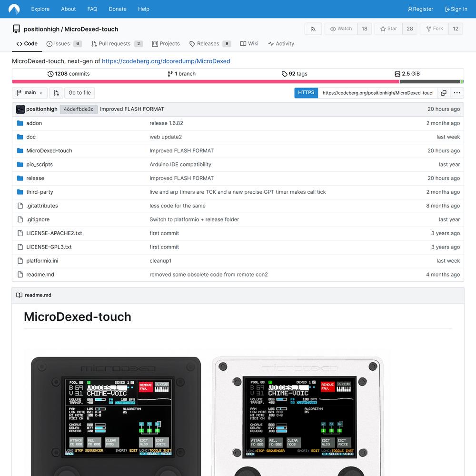Open the readme.md file in list
Screen dimensions: 476x476
[x=40, y=275]
